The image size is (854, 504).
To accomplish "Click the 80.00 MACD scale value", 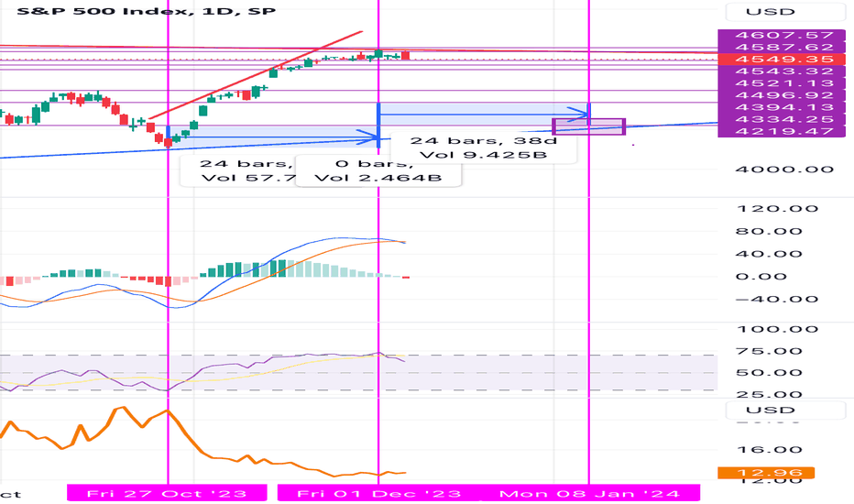I will click(769, 232).
